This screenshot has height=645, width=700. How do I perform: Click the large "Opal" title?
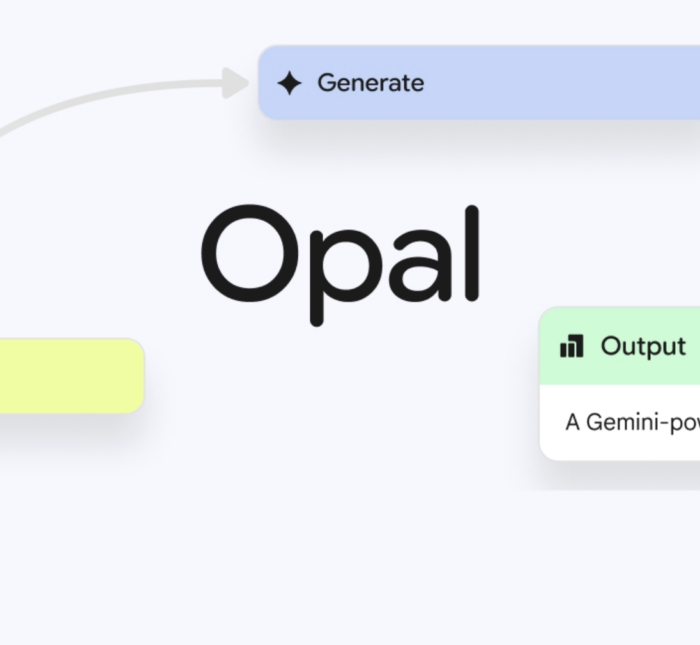click(x=340, y=262)
